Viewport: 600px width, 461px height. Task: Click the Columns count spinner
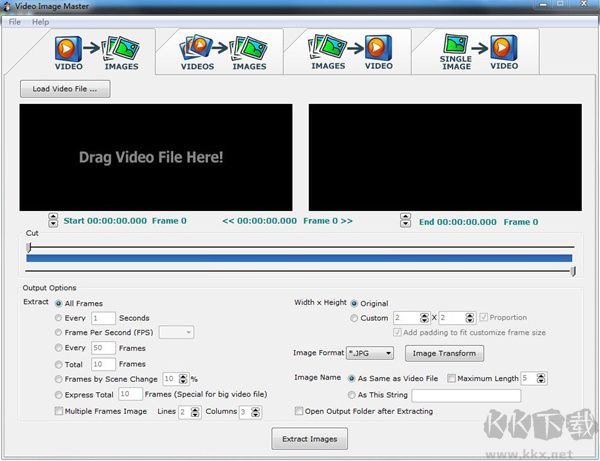tap(255, 412)
